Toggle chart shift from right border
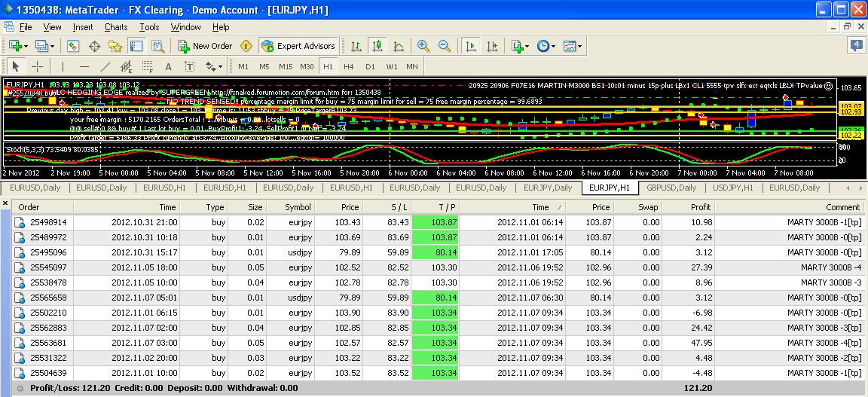 (492, 46)
